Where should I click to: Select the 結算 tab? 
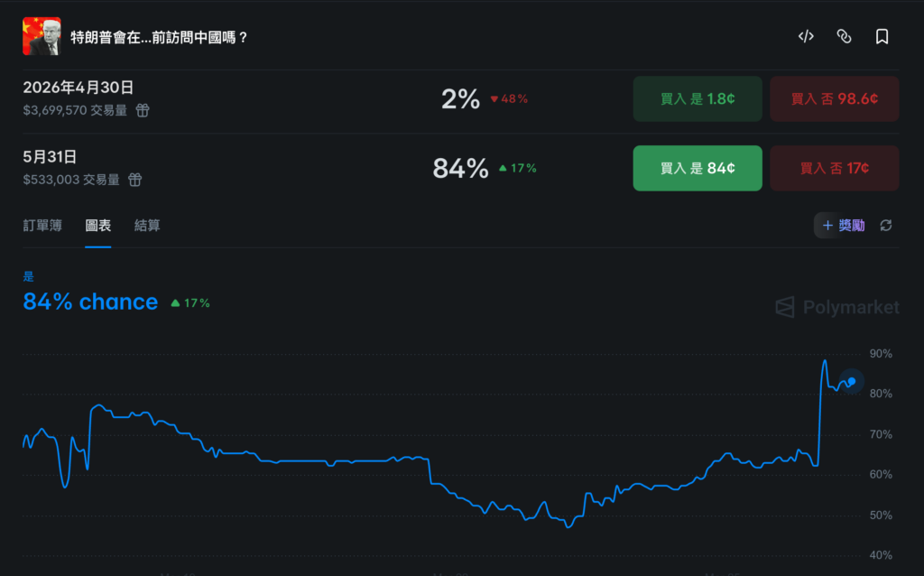147,226
